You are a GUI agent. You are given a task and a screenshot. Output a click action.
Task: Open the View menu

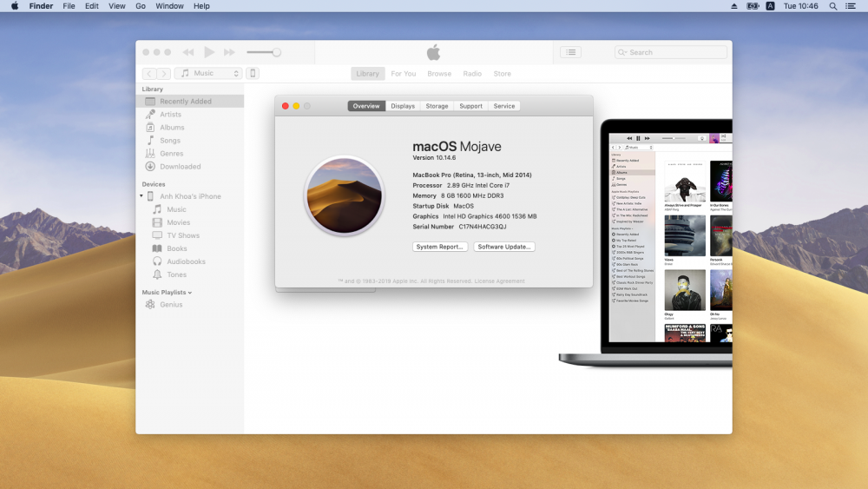click(x=117, y=6)
